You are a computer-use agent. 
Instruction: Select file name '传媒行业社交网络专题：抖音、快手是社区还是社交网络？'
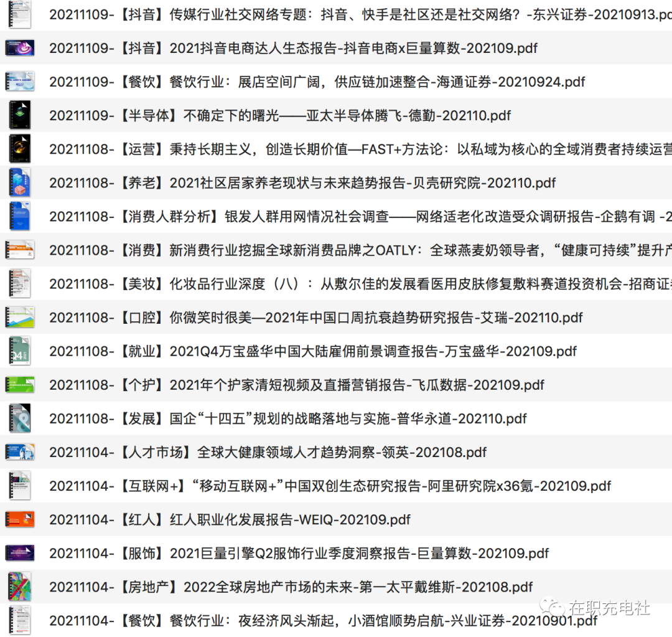click(x=345, y=14)
